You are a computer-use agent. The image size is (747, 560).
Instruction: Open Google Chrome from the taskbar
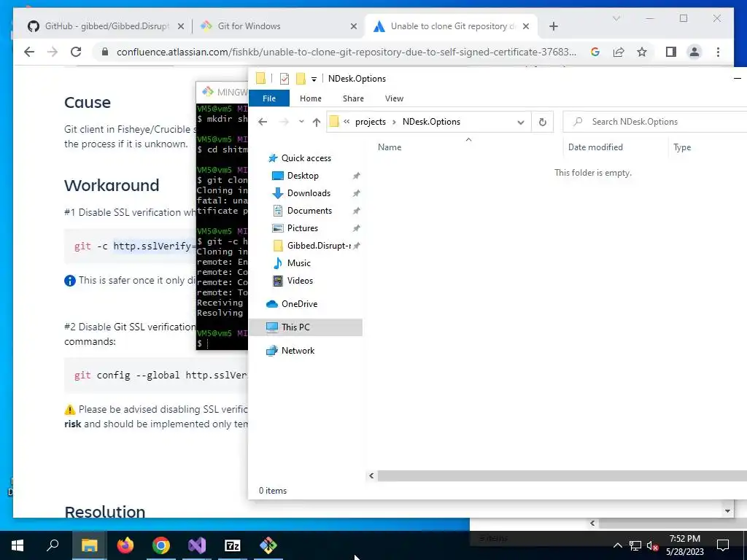[161, 545]
